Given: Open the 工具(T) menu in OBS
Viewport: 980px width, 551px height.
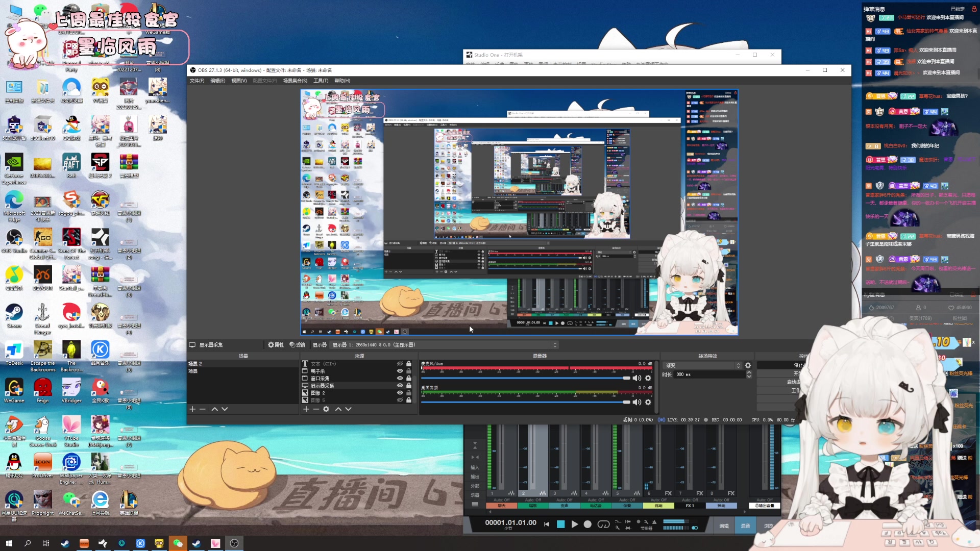Looking at the screenshot, I should (x=321, y=81).
